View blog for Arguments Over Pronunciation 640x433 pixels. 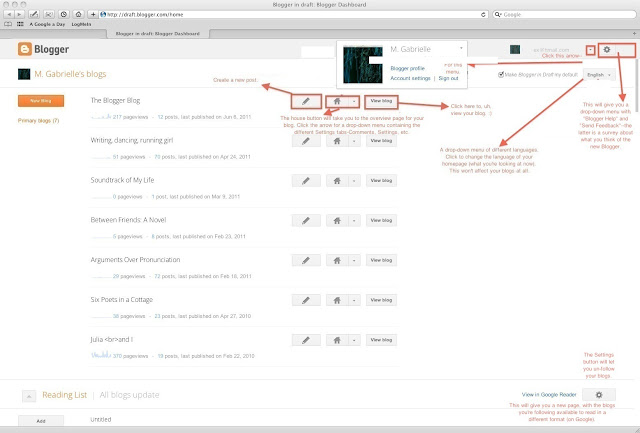point(381,260)
